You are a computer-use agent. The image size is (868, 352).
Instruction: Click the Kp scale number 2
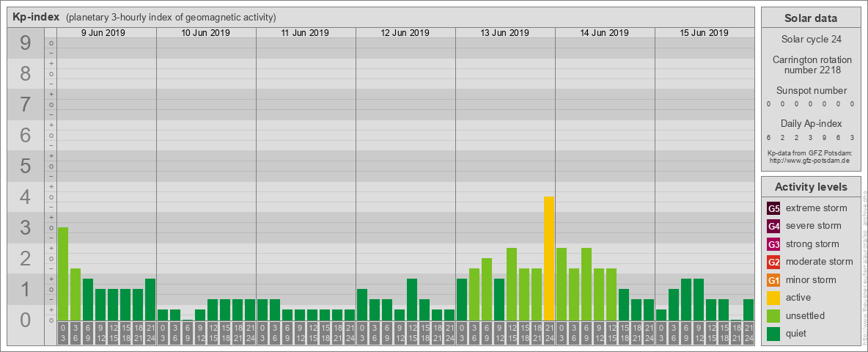click(x=26, y=258)
